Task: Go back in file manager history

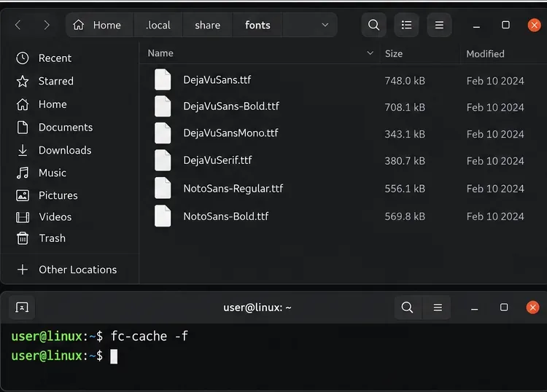Action: pyautogui.click(x=18, y=25)
